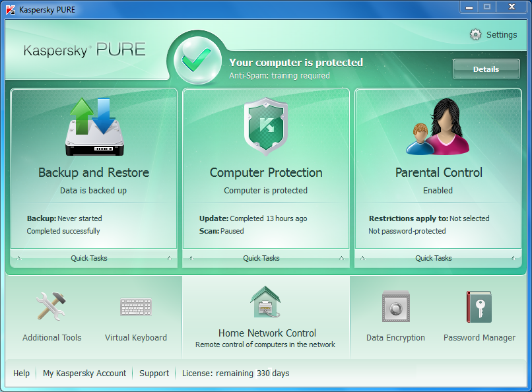
Task: Click 'Enabled' under Parental Control
Action: point(438,190)
